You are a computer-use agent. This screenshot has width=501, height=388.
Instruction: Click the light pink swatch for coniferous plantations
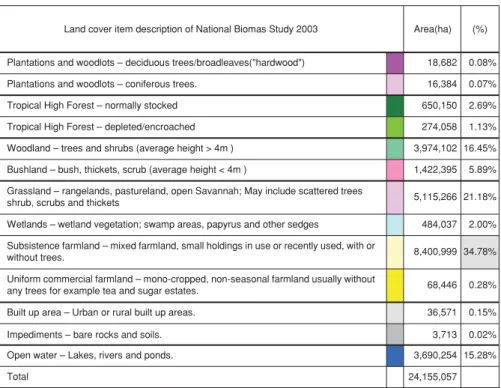(x=395, y=84)
